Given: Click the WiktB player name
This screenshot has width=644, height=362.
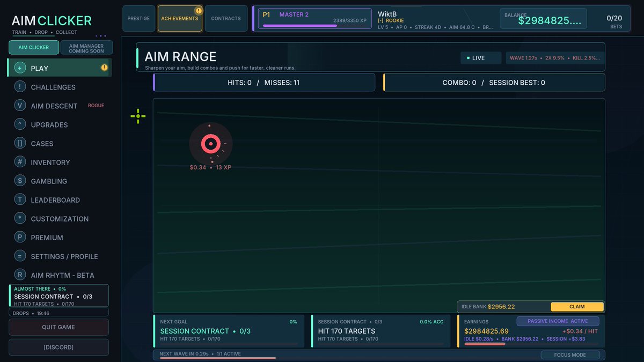Looking at the screenshot, I should click(387, 13).
